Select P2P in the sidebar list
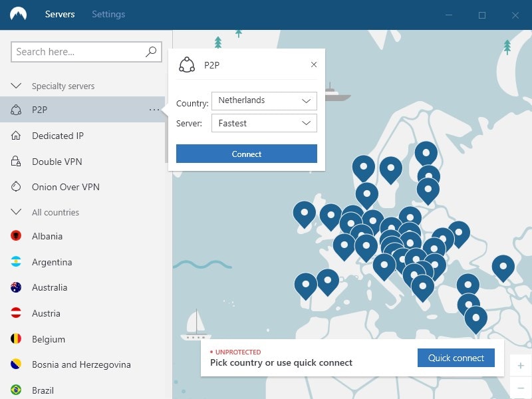Viewport: 532px width, 399px height. coord(82,110)
